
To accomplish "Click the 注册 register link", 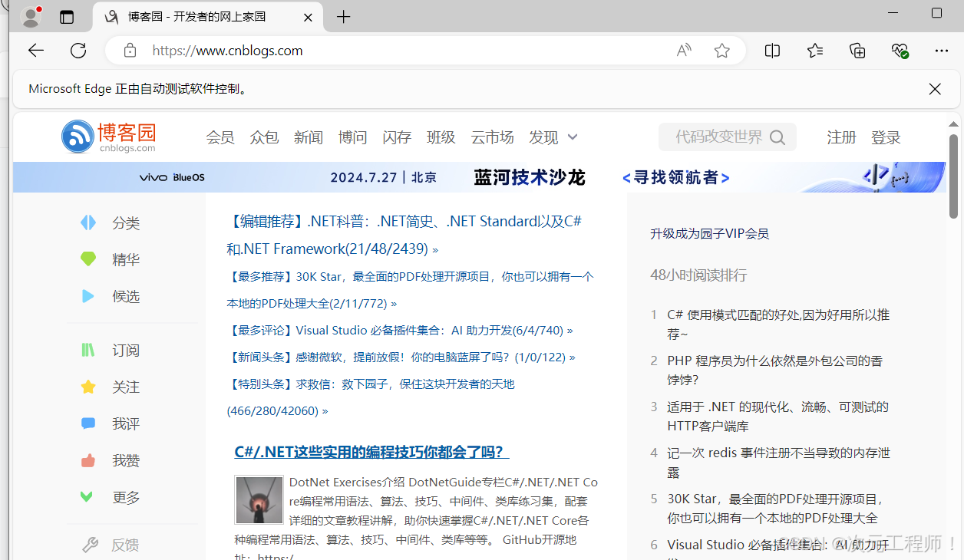I will 841,137.
